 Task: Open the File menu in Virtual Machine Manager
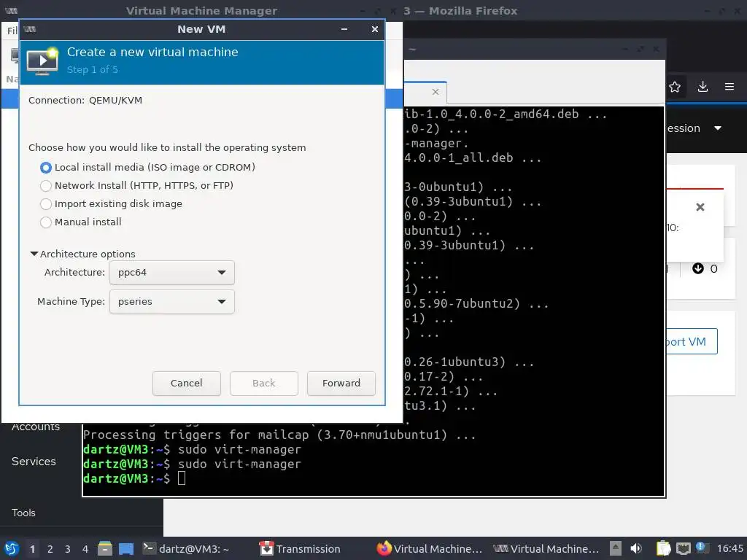click(12, 31)
